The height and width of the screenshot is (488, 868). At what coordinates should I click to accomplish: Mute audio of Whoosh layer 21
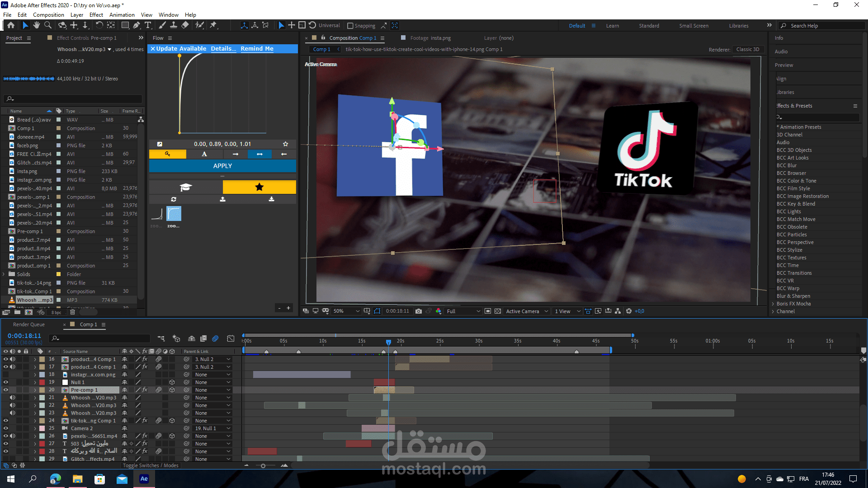13,398
